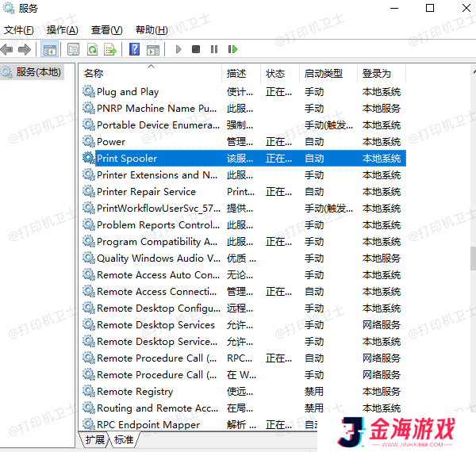
Task: Click the gear icon of Printer Repair Service
Action: pyautogui.click(x=89, y=191)
